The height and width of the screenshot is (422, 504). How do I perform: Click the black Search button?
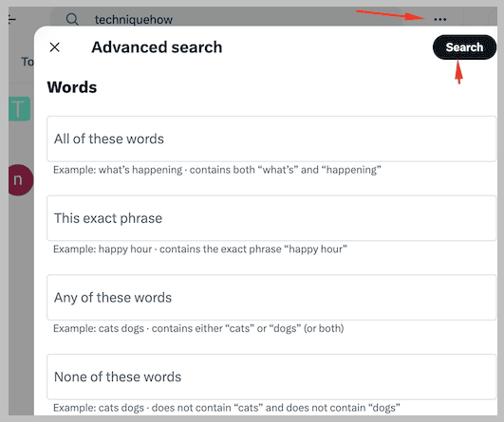pos(464,47)
